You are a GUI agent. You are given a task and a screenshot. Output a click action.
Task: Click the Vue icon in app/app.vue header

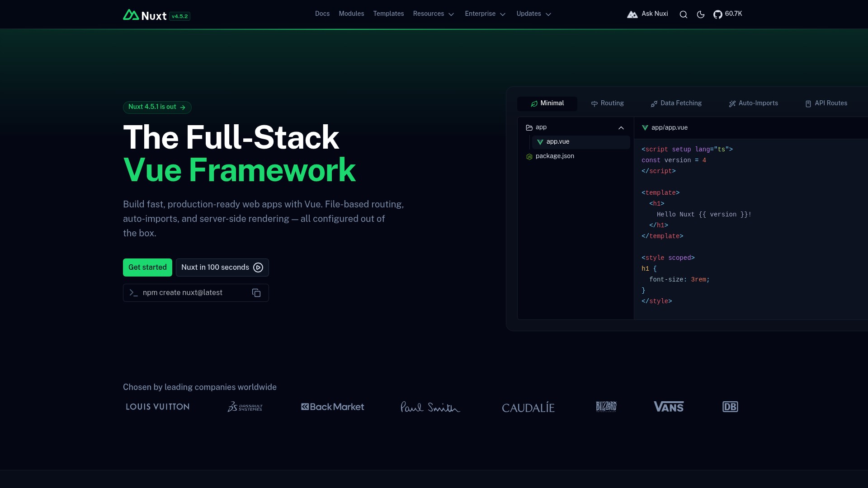pyautogui.click(x=645, y=128)
